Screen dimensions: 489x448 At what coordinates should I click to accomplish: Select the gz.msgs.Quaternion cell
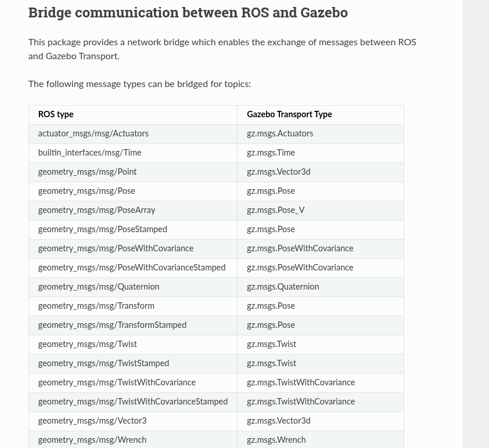click(x=283, y=287)
